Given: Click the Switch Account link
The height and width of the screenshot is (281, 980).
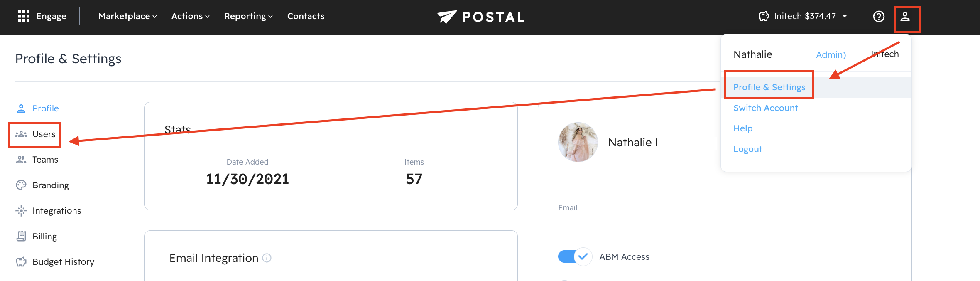Looking at the screenshot, I should coord(765,108).
